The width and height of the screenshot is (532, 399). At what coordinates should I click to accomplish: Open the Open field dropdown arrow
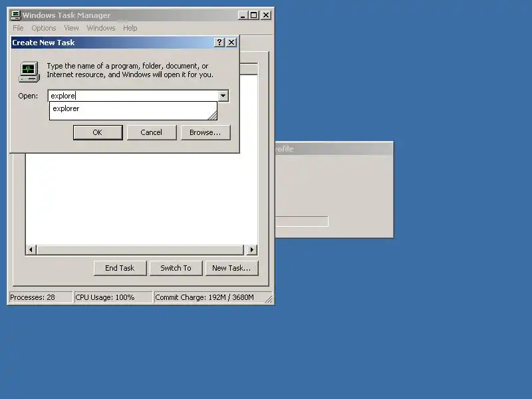[x=223, y=96]
